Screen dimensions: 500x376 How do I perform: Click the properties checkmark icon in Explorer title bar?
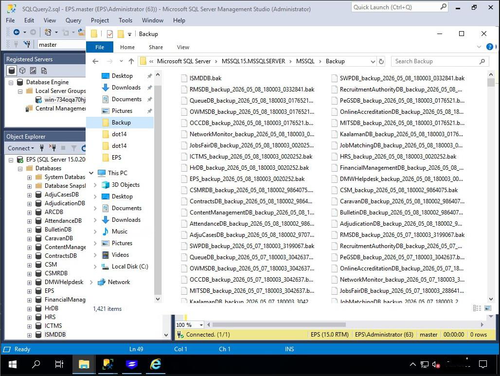(110, 34)
